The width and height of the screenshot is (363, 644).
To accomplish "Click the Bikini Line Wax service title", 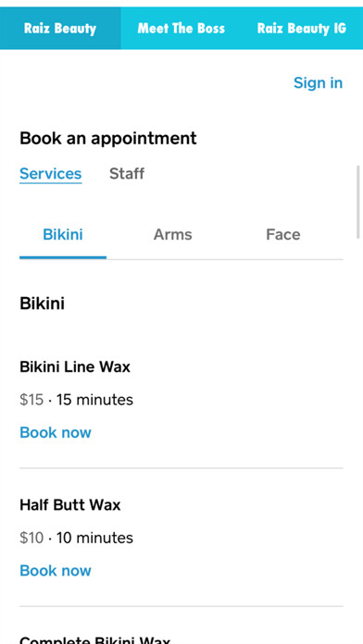I will 75,366.
